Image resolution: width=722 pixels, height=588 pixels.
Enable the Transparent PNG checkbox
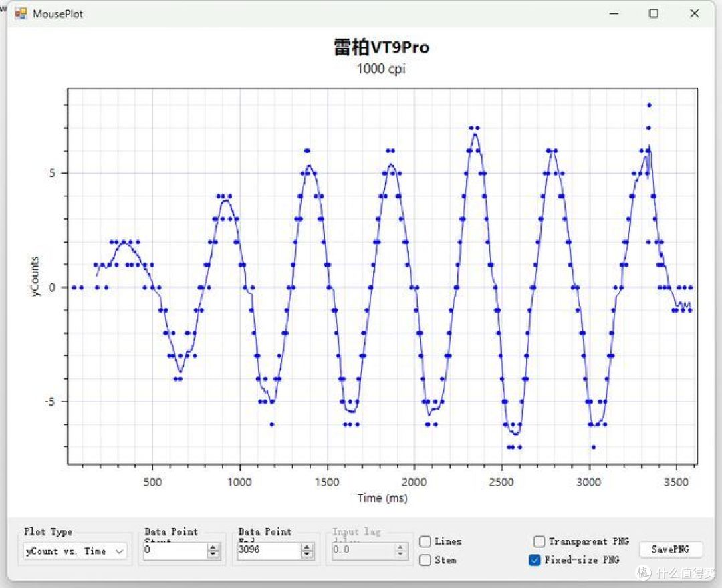(x=539, y=541)
